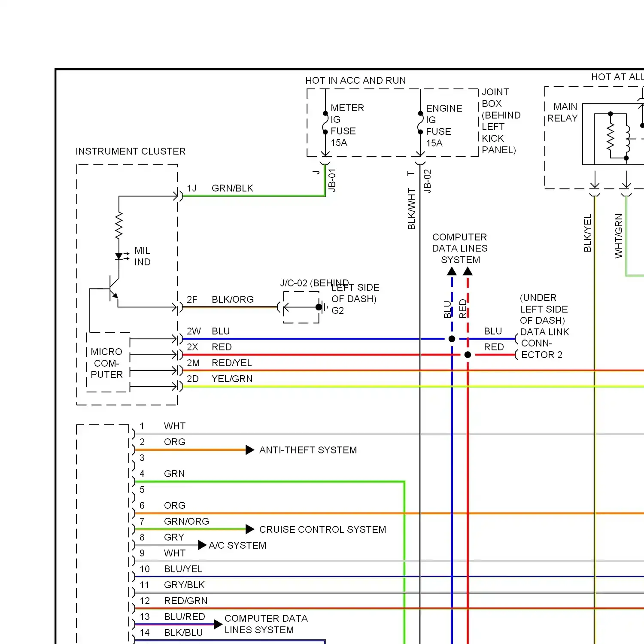Image resolution: width=644 pixels, height=644 pixels.
Task: Click the arrowhead pointing to A/C SYSTEM
Action: [202, 545]
